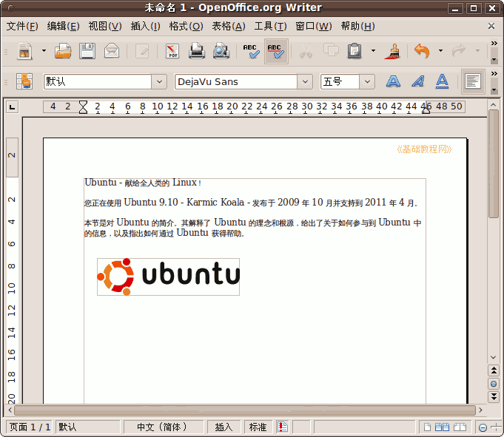Screen dimensions: 504x437
Task: Click the header text 《基础教程网》
Action: 424,149
